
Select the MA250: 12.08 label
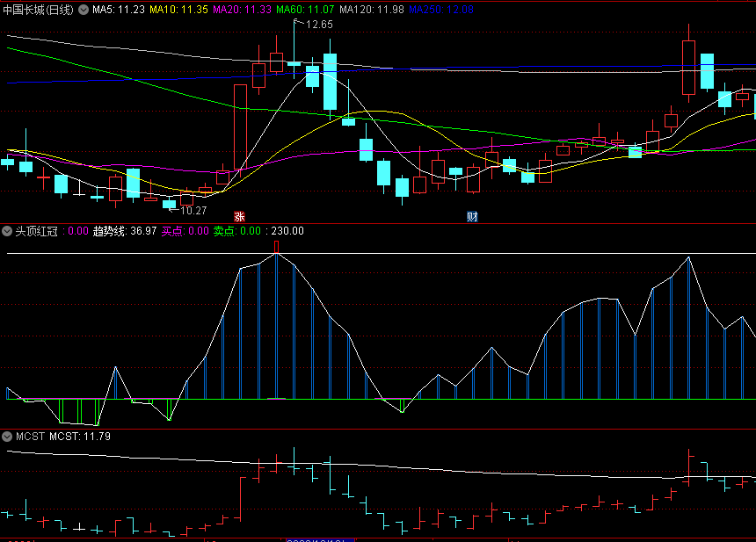coord(441,10)
